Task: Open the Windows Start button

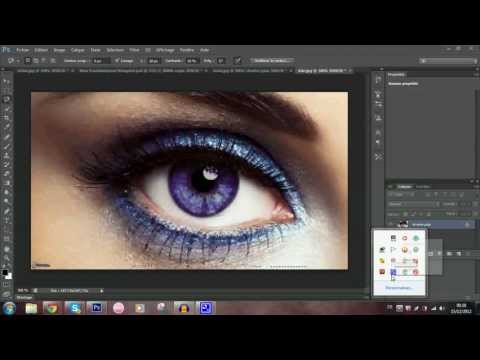Action: 9,308
